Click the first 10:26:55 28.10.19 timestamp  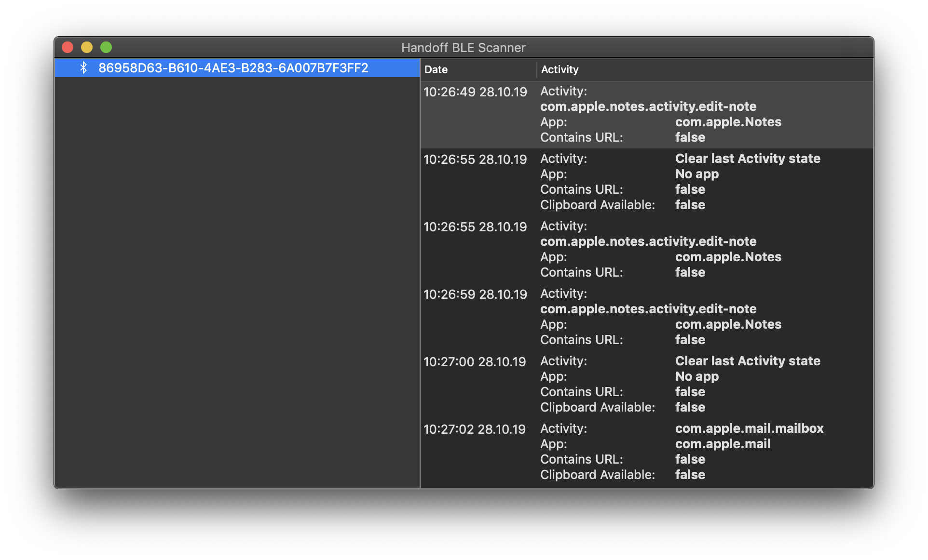(475, 160)
